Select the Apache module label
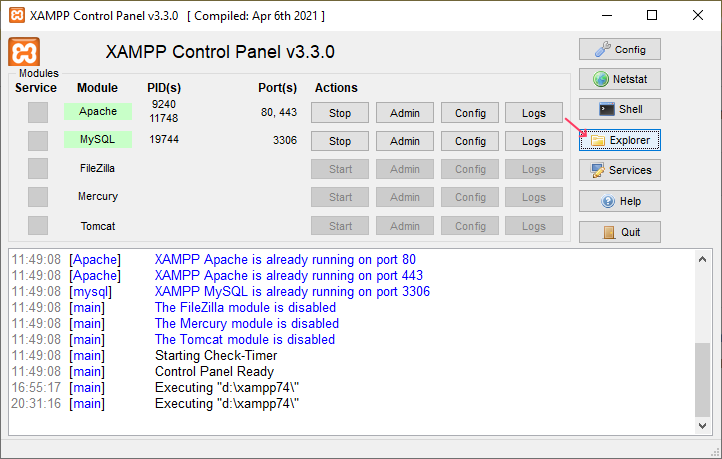This screenshot has height=459, width=722. tap(98, 111)
